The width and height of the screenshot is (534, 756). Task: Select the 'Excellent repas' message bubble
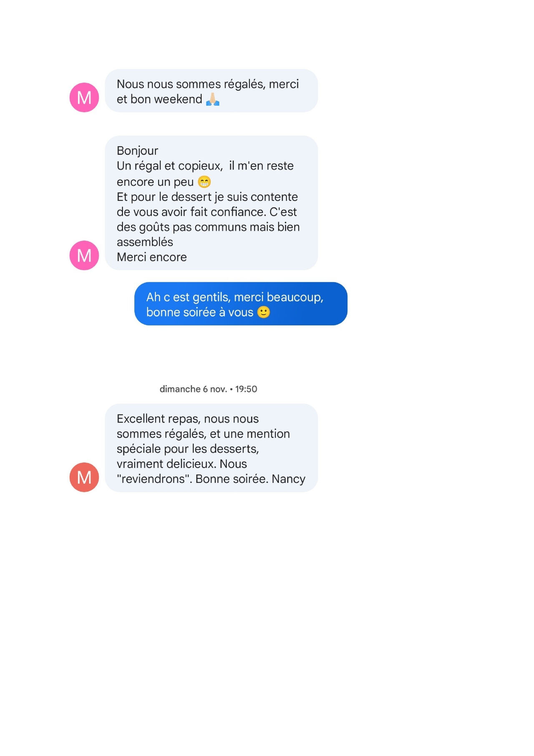[x=211, y=448]
